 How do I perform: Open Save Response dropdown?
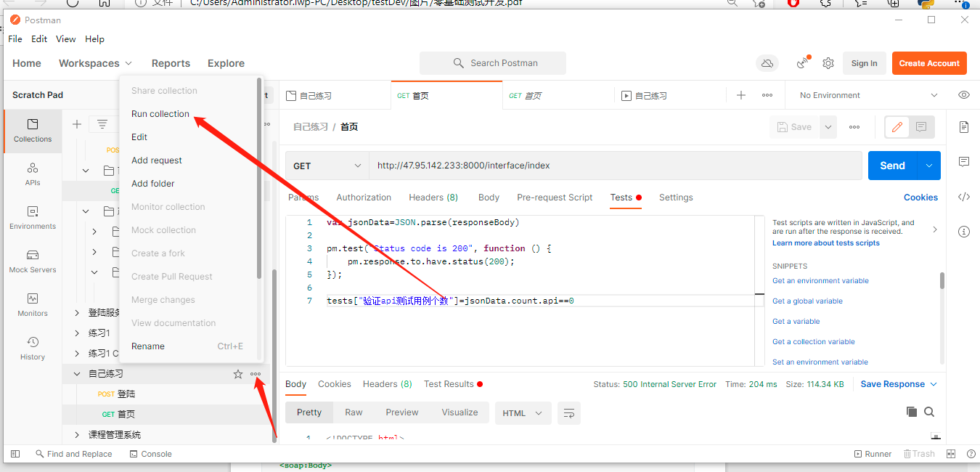click(x=899, y=384)
